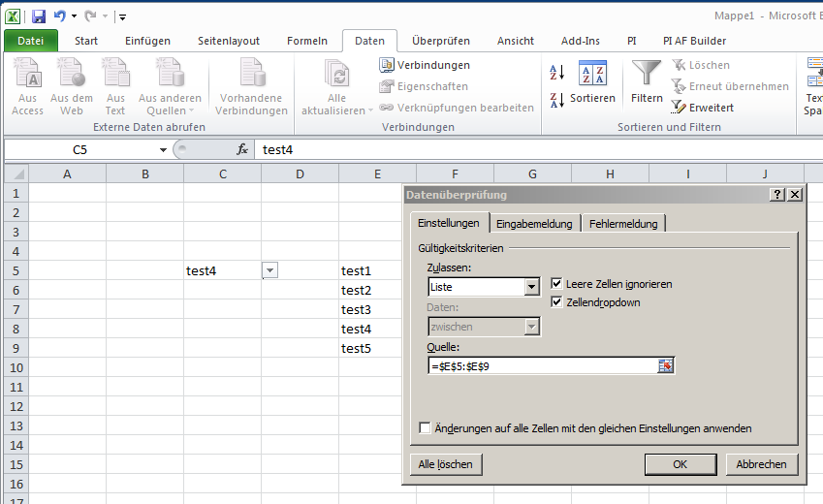Switch to the Start ribbon tab
823x504 pixels.
[x=86, y=41]
